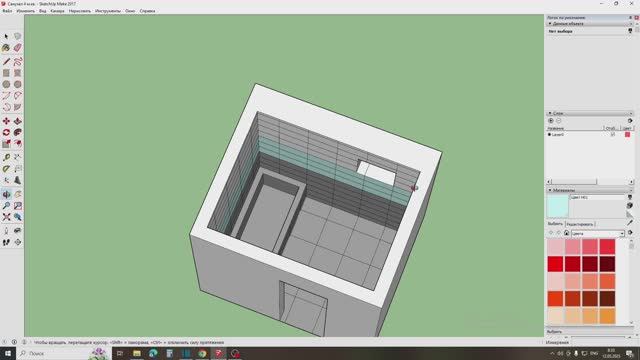
Task: Open the Нарисовать menu
Action: pos(80,11)
